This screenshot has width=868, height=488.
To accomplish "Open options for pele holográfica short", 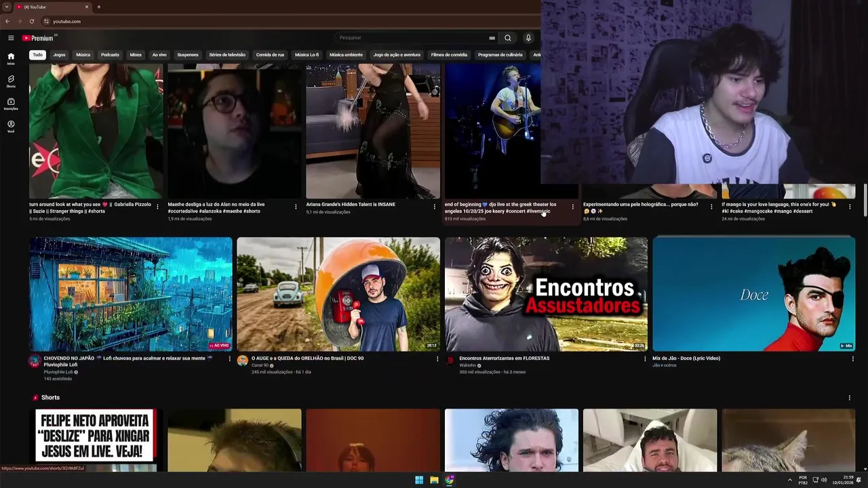I will [711, 207].
